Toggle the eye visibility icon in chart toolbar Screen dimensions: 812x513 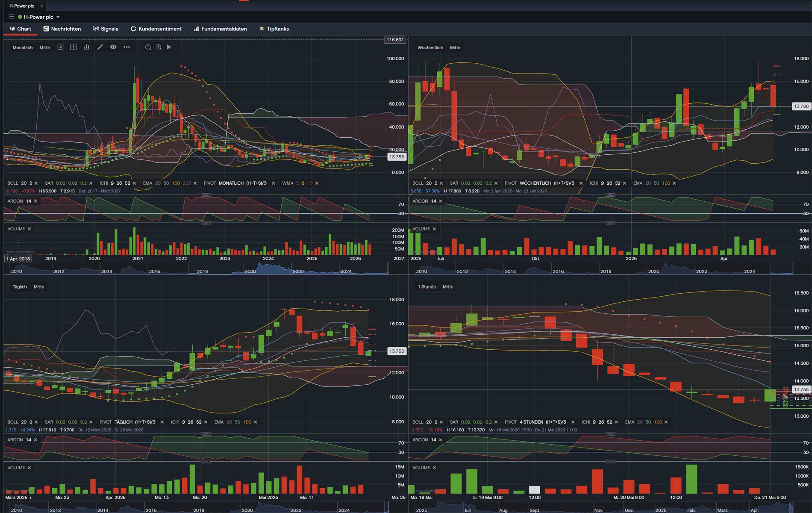coord(113,47)
